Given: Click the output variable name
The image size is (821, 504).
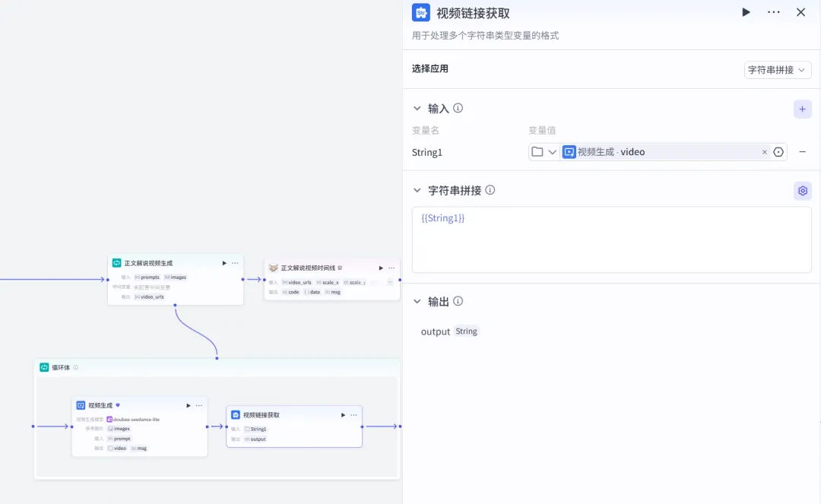Looking at the screenshot, I should (435, 331).
